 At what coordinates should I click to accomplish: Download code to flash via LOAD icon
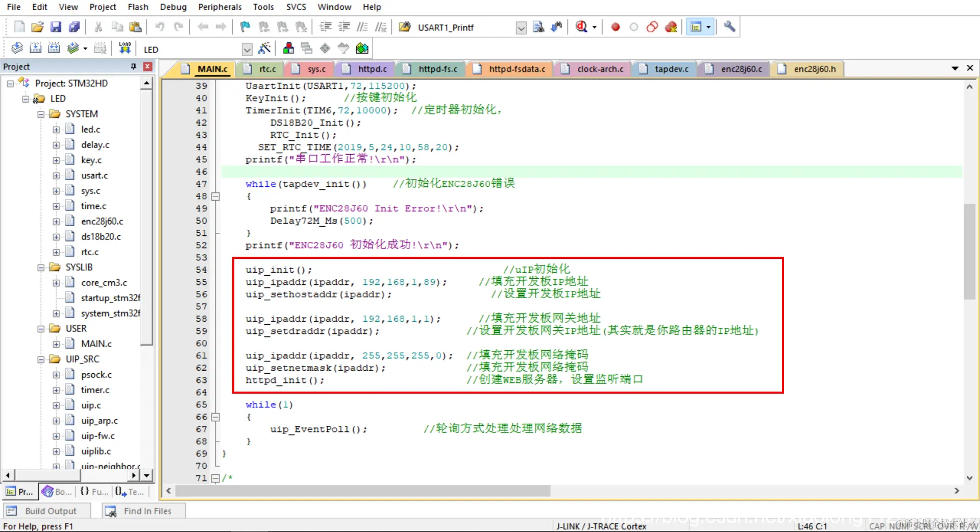tap(125, 48)
